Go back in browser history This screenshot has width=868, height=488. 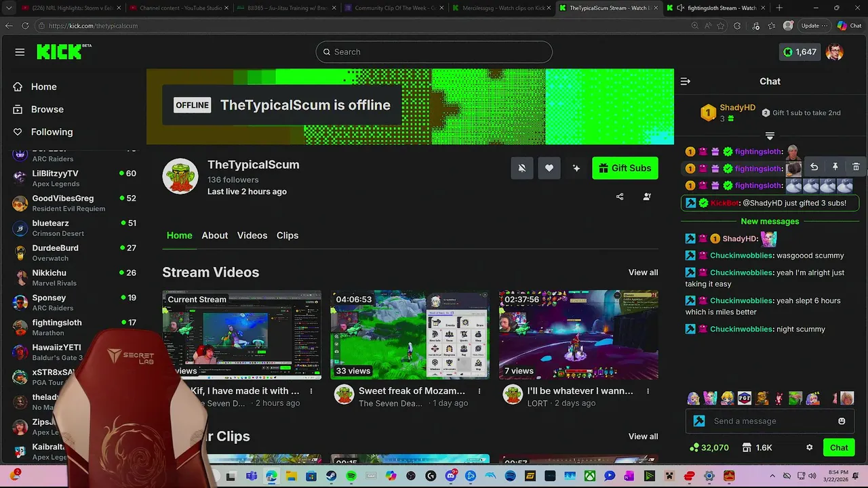[x=9, y=26]
